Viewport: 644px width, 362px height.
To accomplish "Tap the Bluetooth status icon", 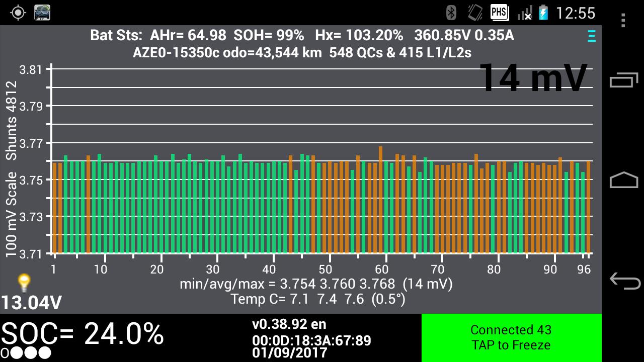I will click(x=451, y=13).
